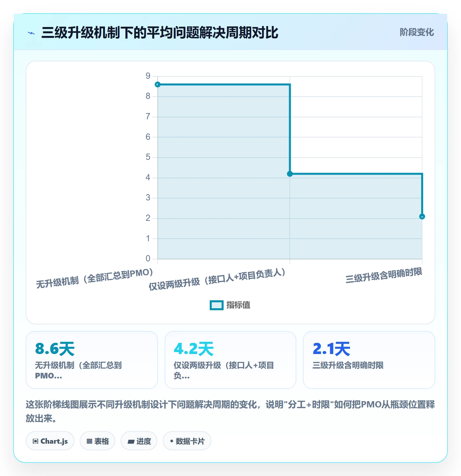Select the 4.2 data point on the chart

point(290,174)
